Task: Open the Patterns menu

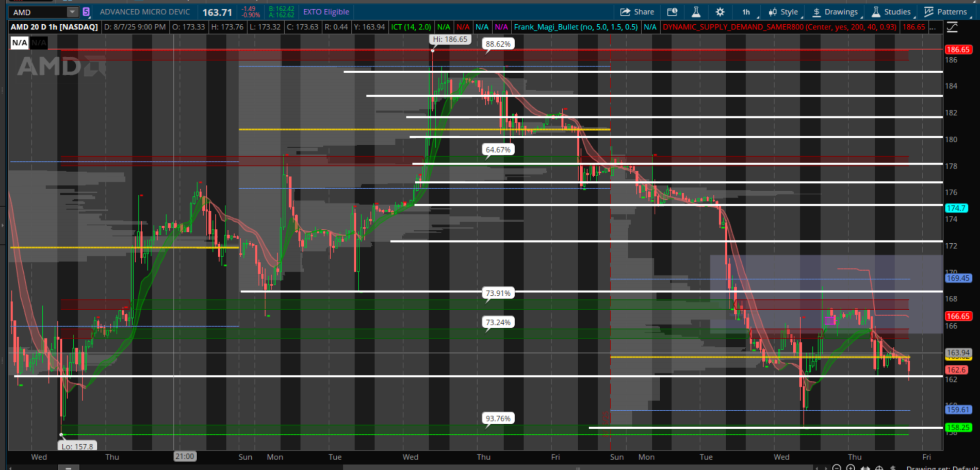Action: coord(945,12)
